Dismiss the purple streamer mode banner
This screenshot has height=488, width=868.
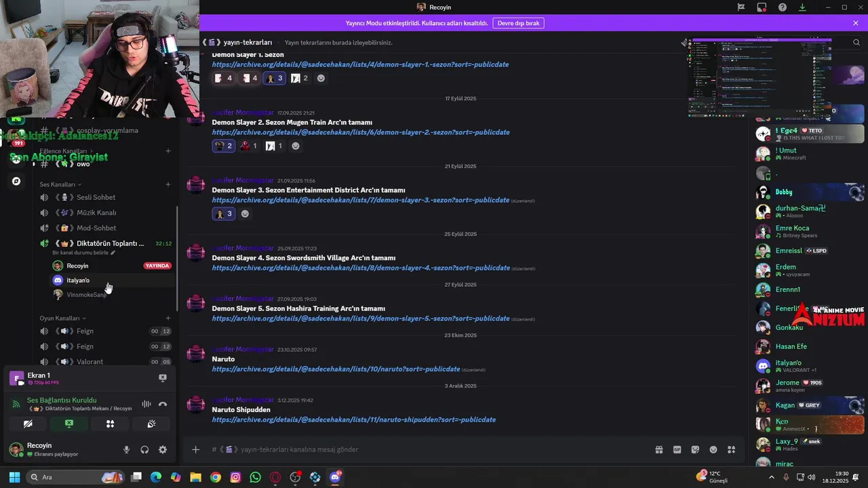pyautogui.click(x=856, y=23)
